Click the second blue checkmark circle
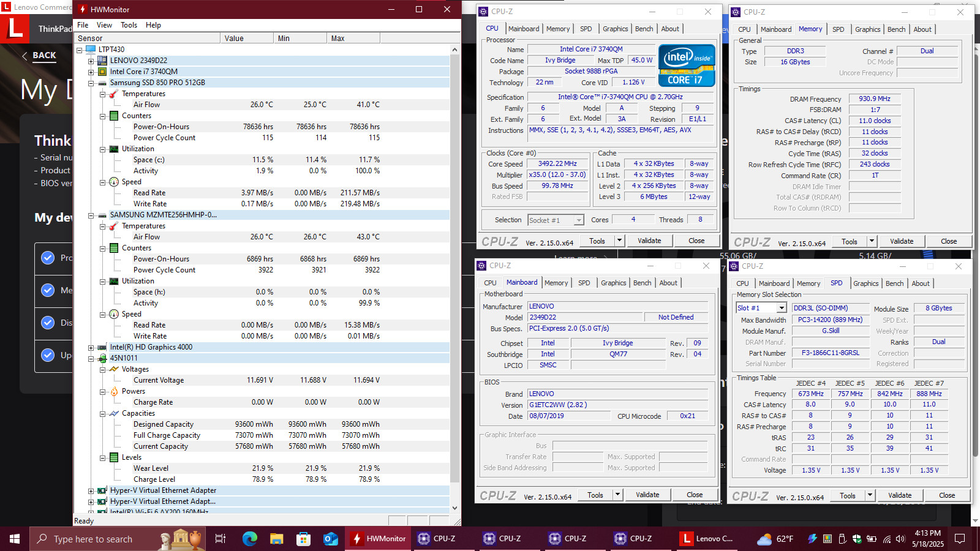The width and height of the screenshot is (980, 551). click(x=48, y=290)
